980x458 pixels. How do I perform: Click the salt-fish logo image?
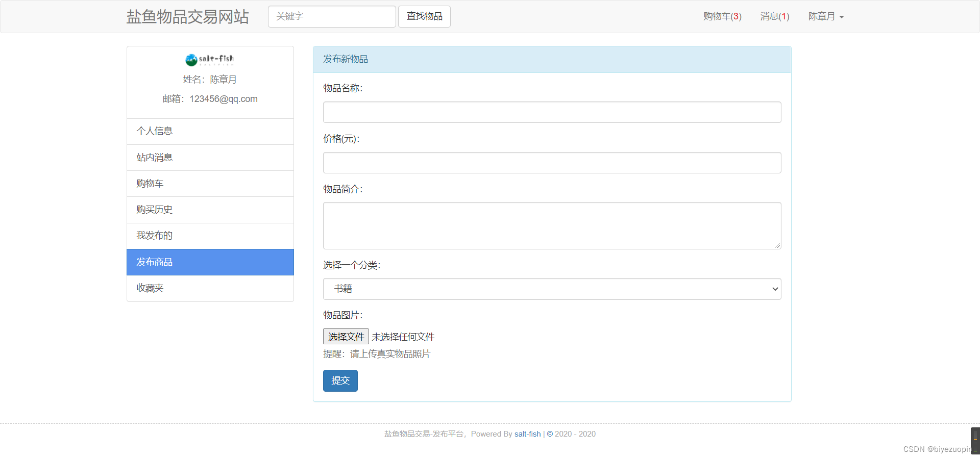coord(210,60)
